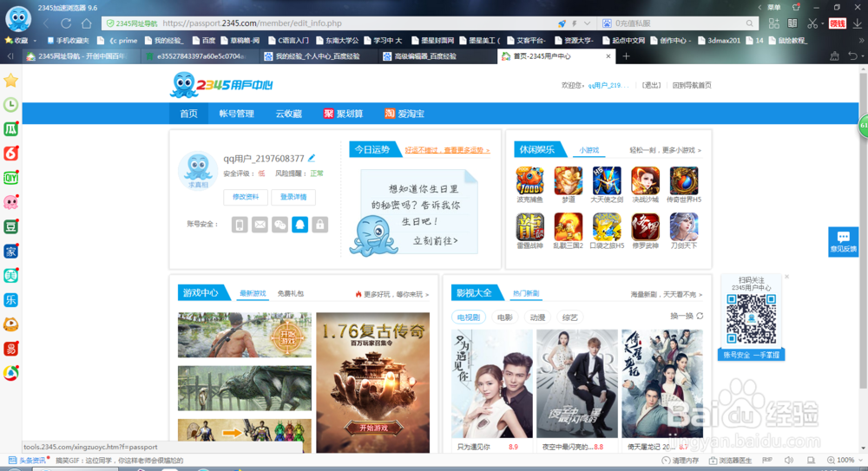The height and width of the screenshot is (471, 868).
Task: Click the red 领钱 button
Action: pos(837,23)
